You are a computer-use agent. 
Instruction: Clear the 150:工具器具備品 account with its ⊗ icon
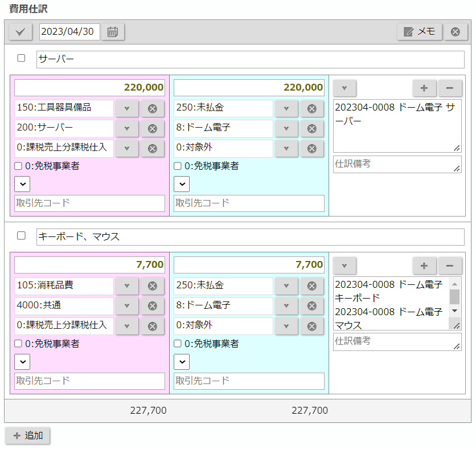pos(153,108)
